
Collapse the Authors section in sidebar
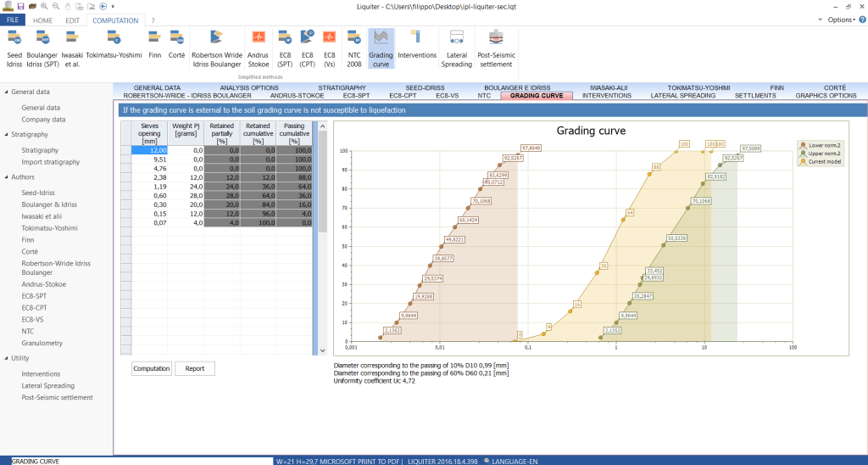(x=5, y=177)
